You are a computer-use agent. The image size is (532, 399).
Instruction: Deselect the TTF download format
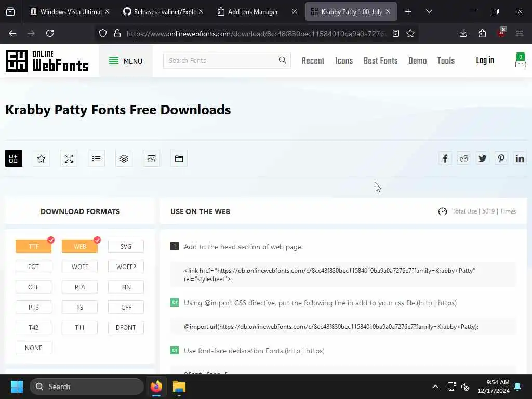click(x=34, y=246)
